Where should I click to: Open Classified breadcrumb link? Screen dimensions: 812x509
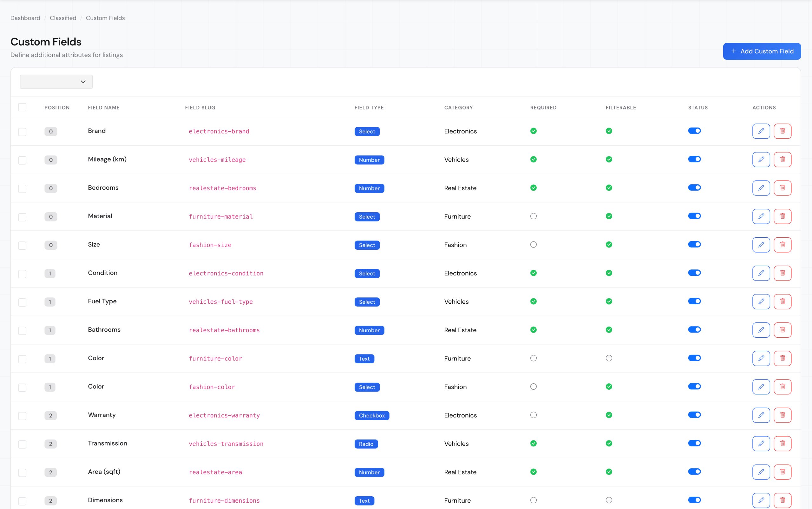[x=63, y=18]
